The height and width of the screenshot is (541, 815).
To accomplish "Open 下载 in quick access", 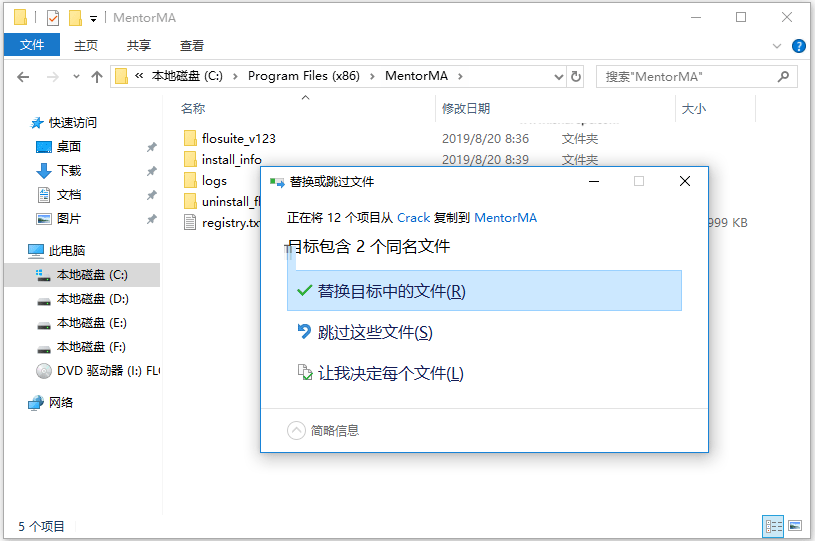I will pyautogui.click(x=69, y=170).
